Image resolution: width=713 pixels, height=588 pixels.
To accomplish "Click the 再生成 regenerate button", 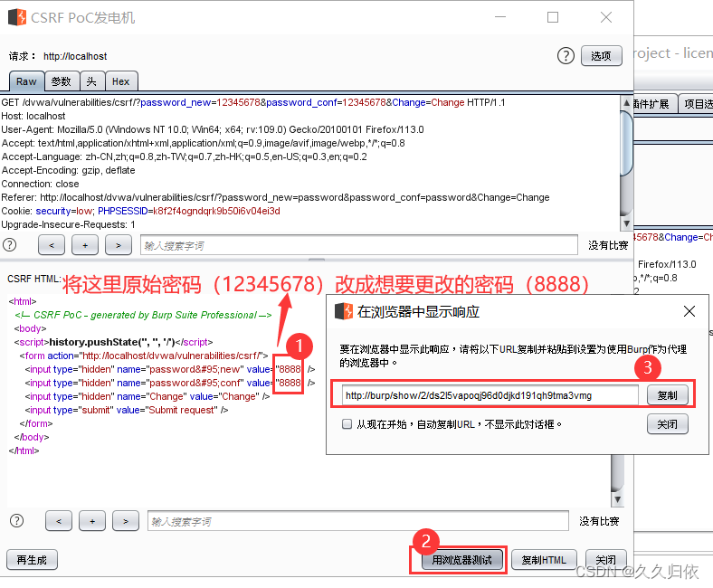I will coord(32,560).
